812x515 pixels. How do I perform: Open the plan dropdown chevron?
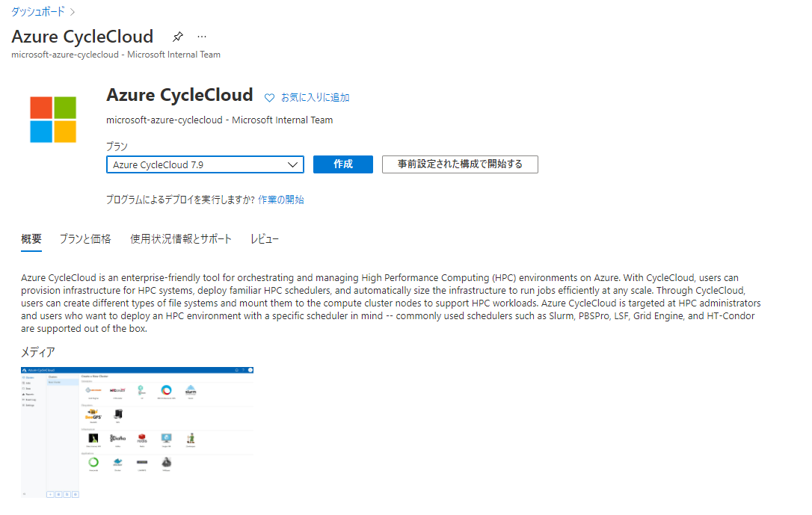tap(294, 164)
